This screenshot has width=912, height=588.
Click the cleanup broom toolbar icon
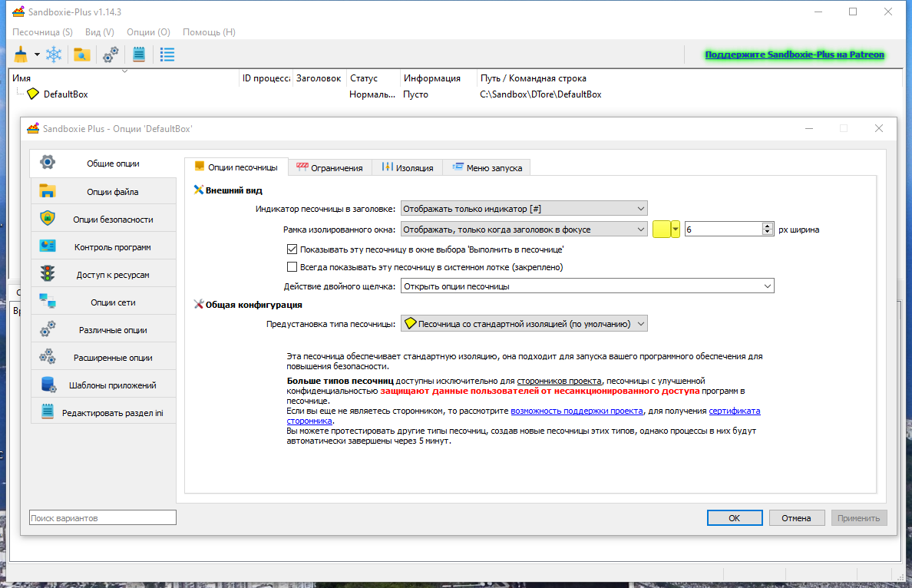21,55
